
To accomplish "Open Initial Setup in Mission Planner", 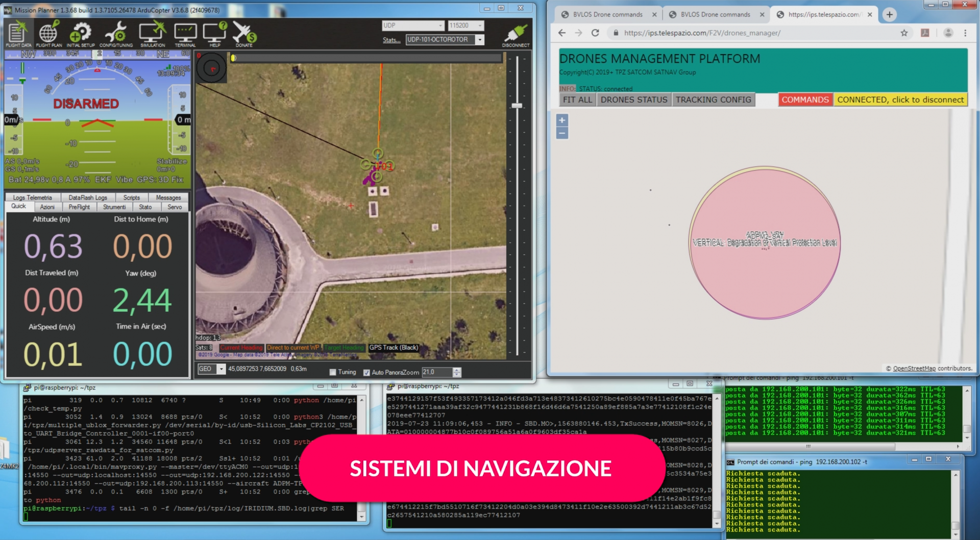I will click(81, 34).
